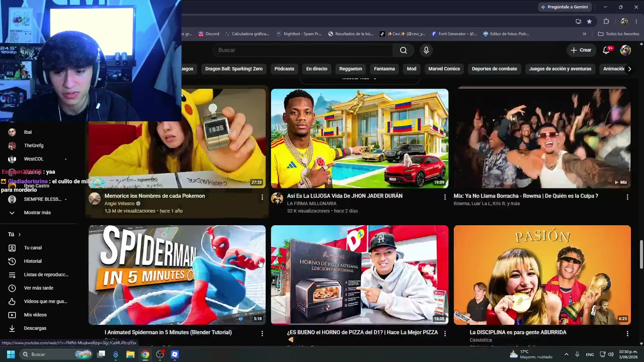Open the Chrome extensions puzzle icon
Viewport: 644px width, 362px height.
606,21
